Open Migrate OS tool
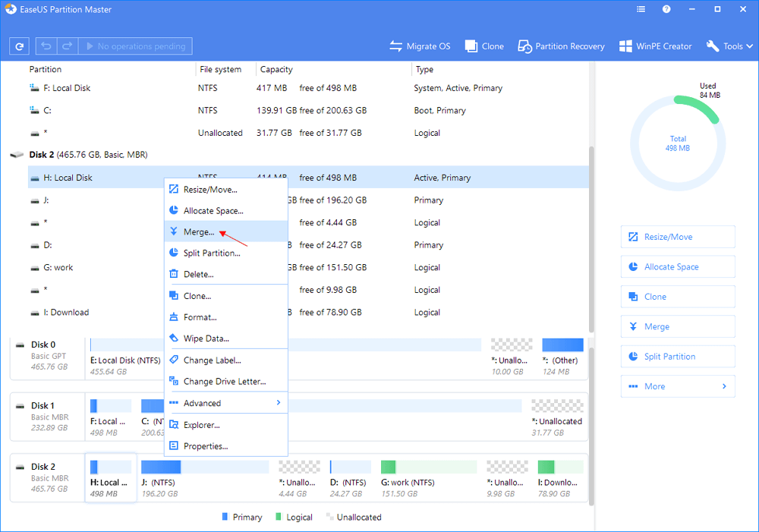 (x=420, y=46)
